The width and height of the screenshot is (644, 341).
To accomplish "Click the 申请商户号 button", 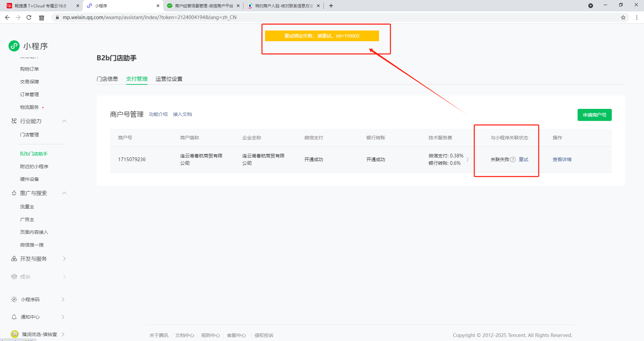I will [x=594, y=115].
